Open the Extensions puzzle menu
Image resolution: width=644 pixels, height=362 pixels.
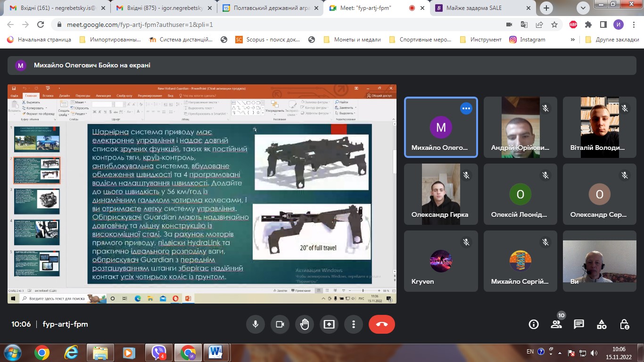(x=588, y=25)
